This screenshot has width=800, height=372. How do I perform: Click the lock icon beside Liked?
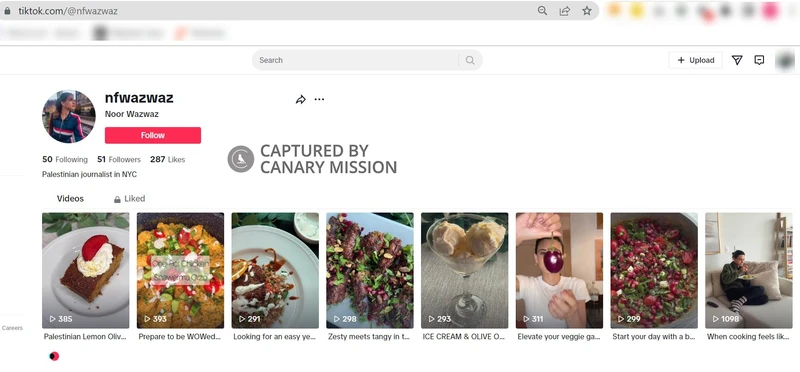pyautogui.click(x=117, y=199)
